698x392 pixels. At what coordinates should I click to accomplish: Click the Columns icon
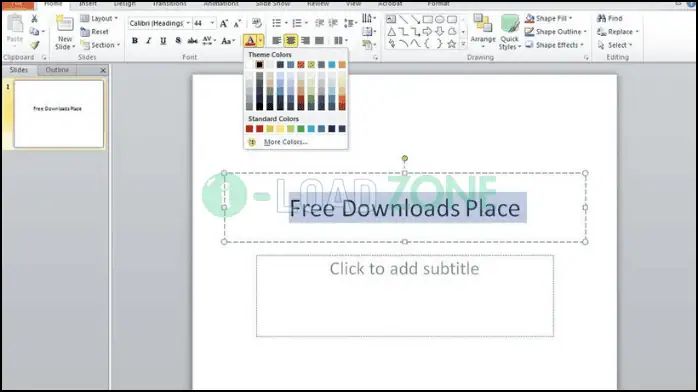pyautogui.click(x=341, y=40)
